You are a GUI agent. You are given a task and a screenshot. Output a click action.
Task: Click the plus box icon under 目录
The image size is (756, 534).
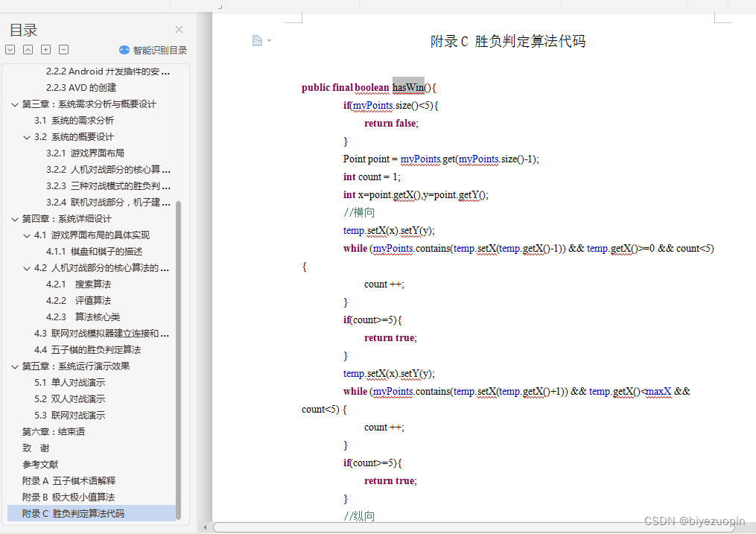45,50
